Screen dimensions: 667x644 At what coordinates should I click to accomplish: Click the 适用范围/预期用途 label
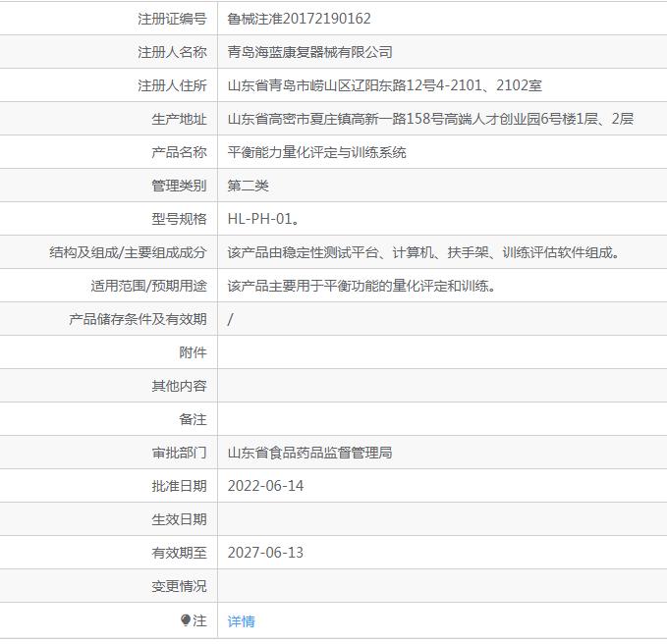pos(149,286)
